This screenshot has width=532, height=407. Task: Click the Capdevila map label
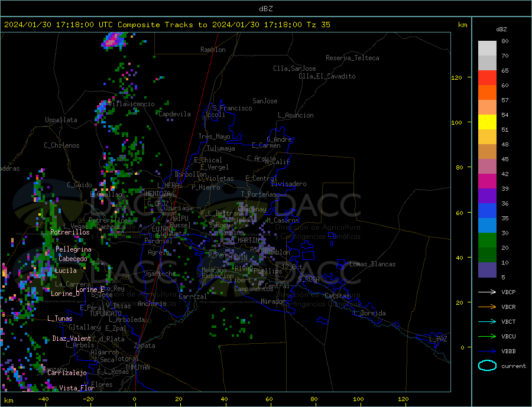point(174,114)
